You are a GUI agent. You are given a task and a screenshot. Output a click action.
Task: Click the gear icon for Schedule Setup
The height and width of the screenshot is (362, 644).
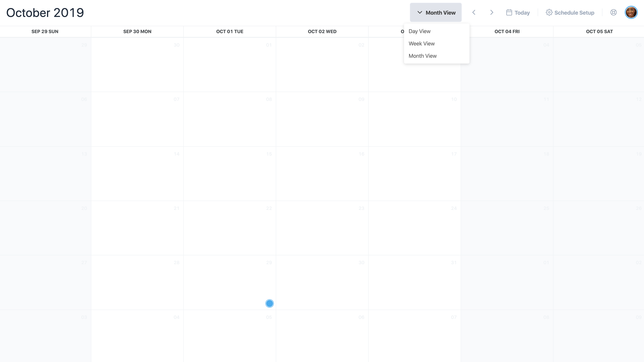point(549,13)
